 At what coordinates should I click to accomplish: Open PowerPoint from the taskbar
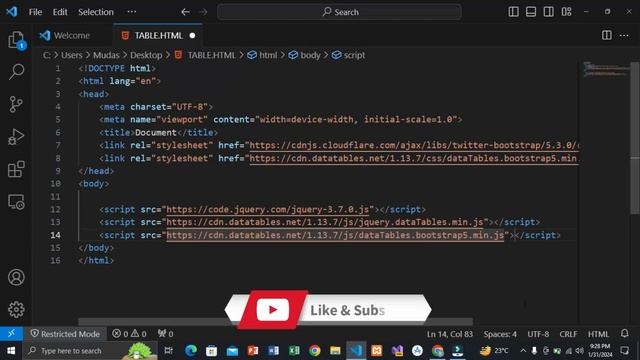click(x=253, y=350)
